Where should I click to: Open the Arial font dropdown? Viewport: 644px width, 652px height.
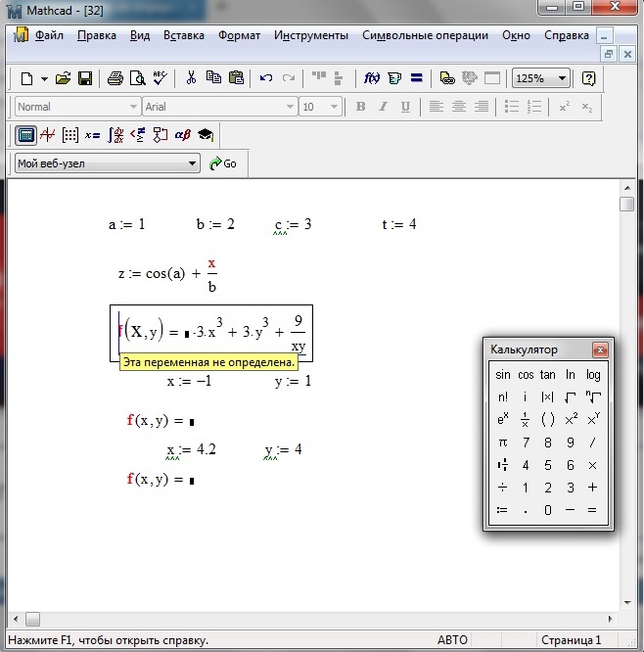pos(290,107)
